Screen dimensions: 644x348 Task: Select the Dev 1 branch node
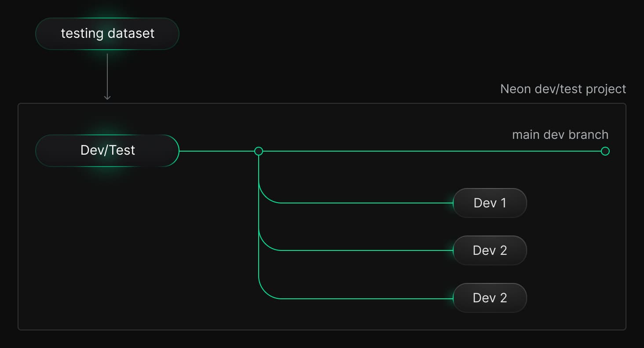pos(490,203)
